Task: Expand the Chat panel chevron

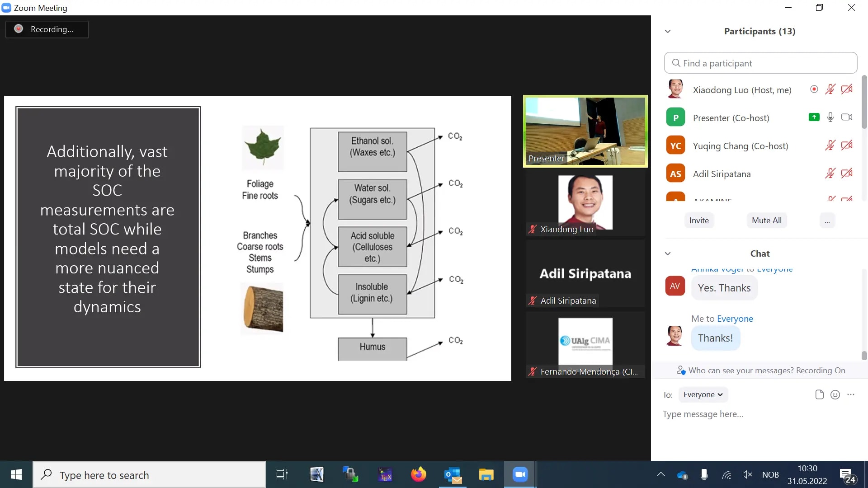Action: [x=667, y=253]
